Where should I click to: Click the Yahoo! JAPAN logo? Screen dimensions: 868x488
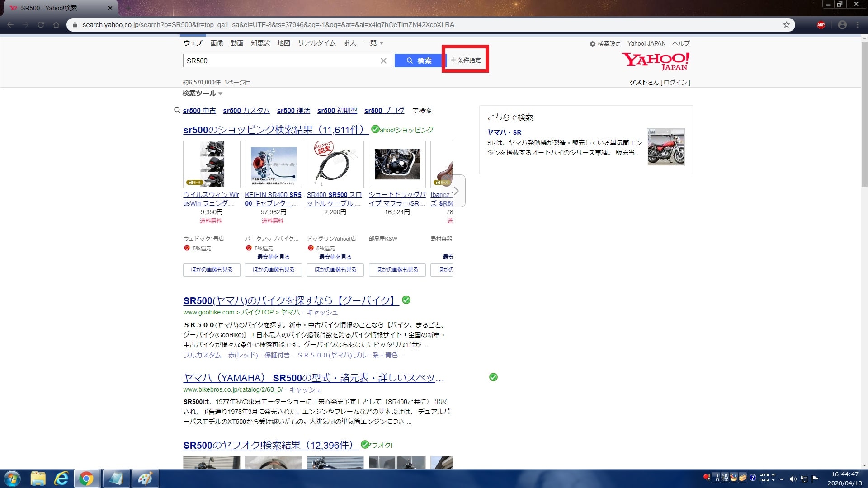click(656, 61)
